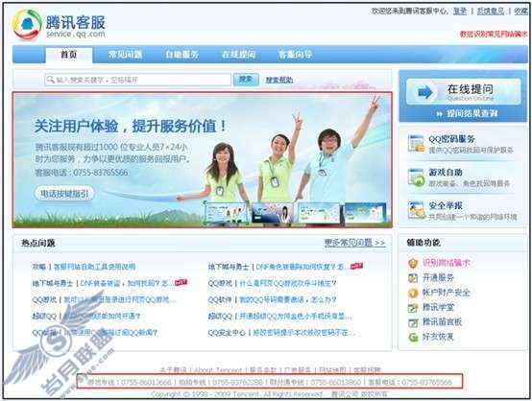This screenshot has height=401, width=532.
Task: Focus the keyword search input field
Action: (x=138, y=80)
